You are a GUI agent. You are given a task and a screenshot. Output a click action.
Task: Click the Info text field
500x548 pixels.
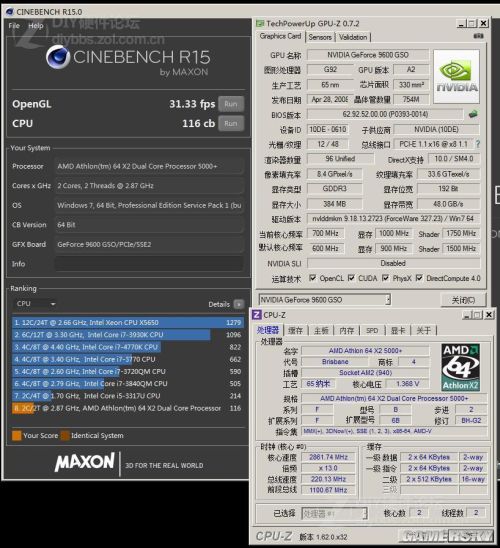[149, 264]
